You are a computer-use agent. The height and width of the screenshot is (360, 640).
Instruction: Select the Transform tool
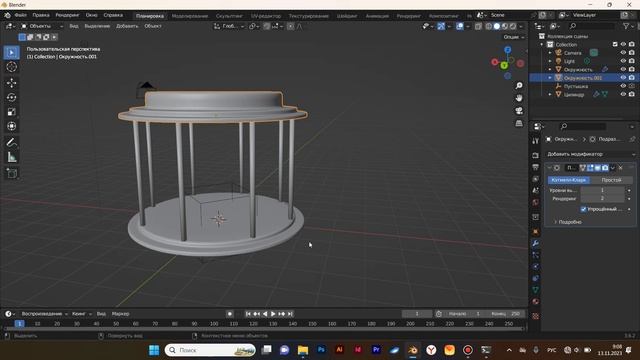(11, 126)
